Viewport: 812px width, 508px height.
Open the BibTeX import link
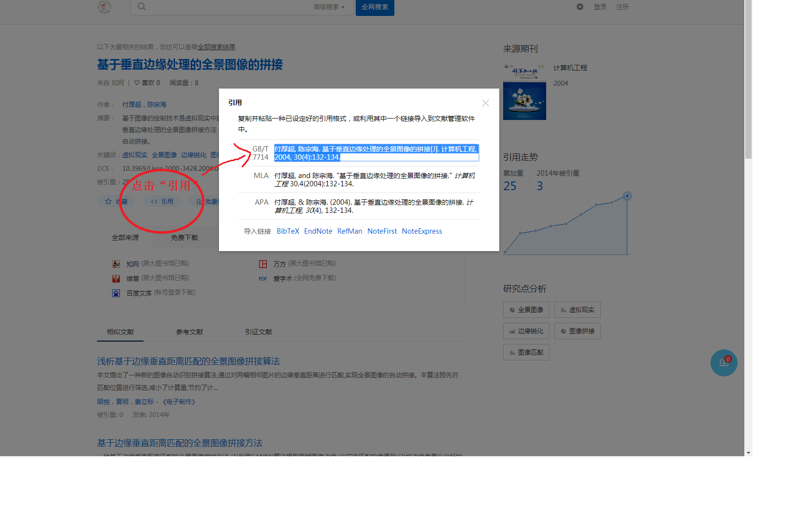pyautogui.click(x=288, y=231)
